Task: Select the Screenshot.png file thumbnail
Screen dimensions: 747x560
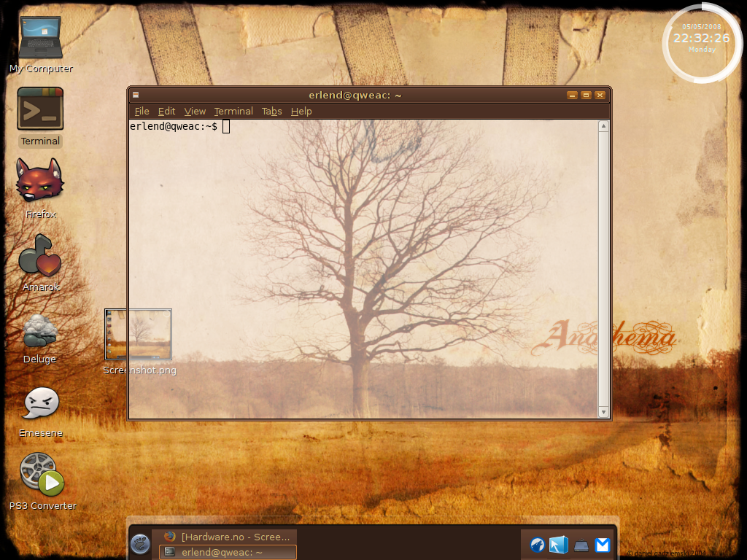Action: click(138, 334)
